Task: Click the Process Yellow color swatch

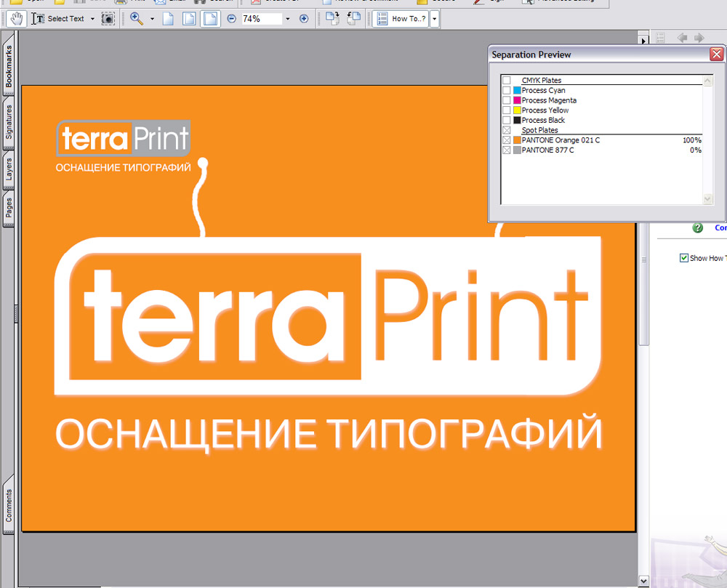Action: coord(517,110)
